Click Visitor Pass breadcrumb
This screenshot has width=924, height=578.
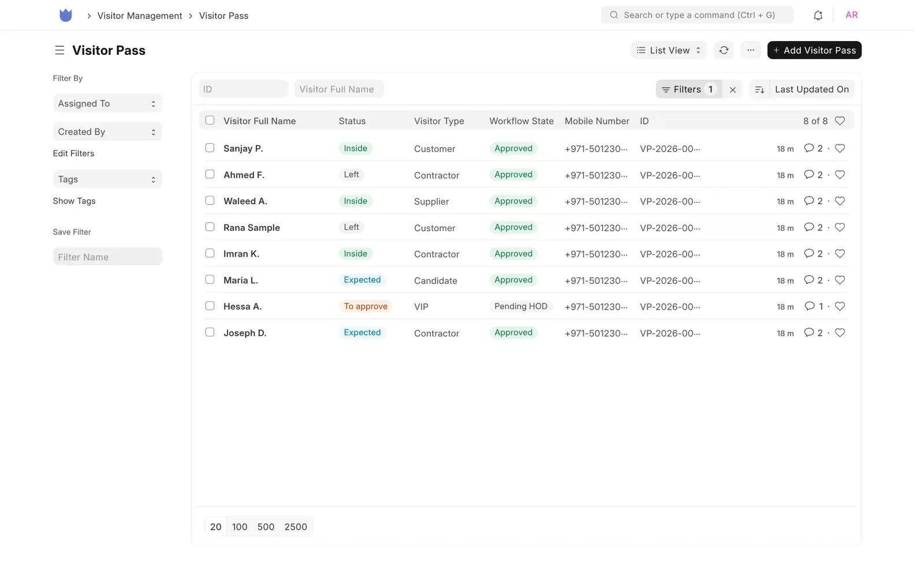pos(223,16)
